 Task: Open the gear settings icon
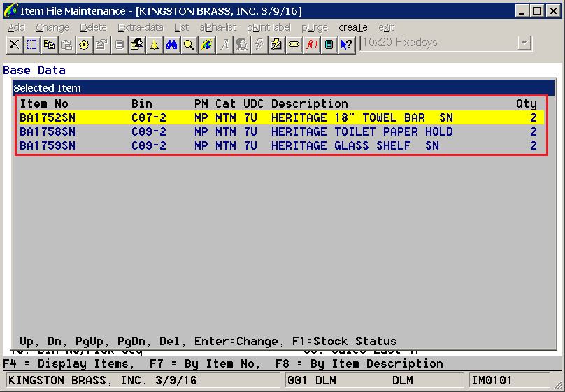[84, 44]
